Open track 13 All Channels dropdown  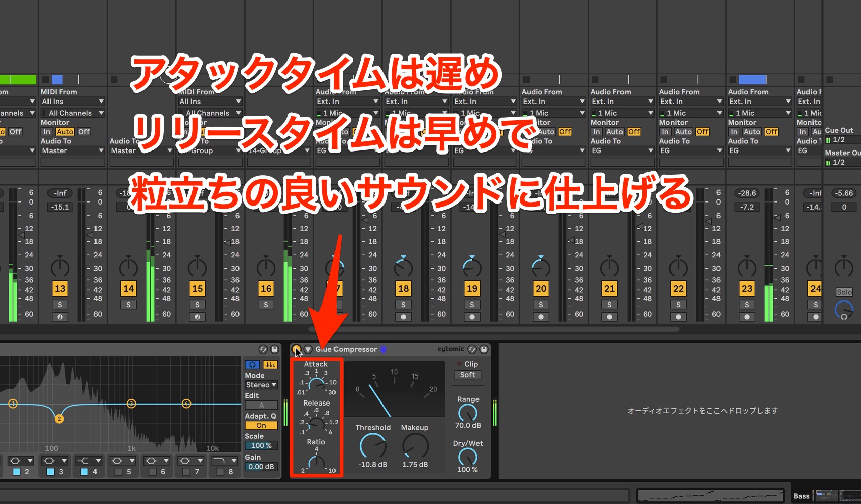tap(73, 113)
